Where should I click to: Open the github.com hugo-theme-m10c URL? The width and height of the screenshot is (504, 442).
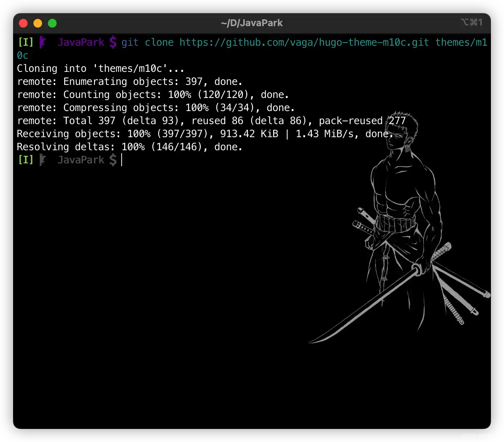(x=304, y=42)
